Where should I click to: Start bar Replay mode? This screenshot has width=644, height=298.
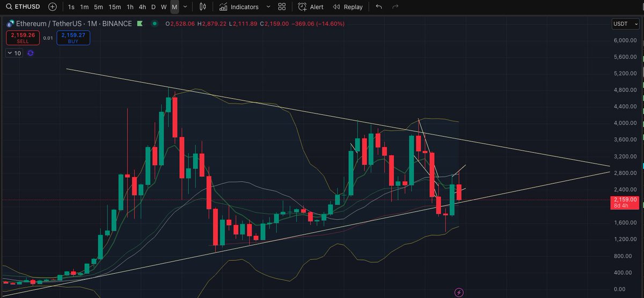(348, 7)
